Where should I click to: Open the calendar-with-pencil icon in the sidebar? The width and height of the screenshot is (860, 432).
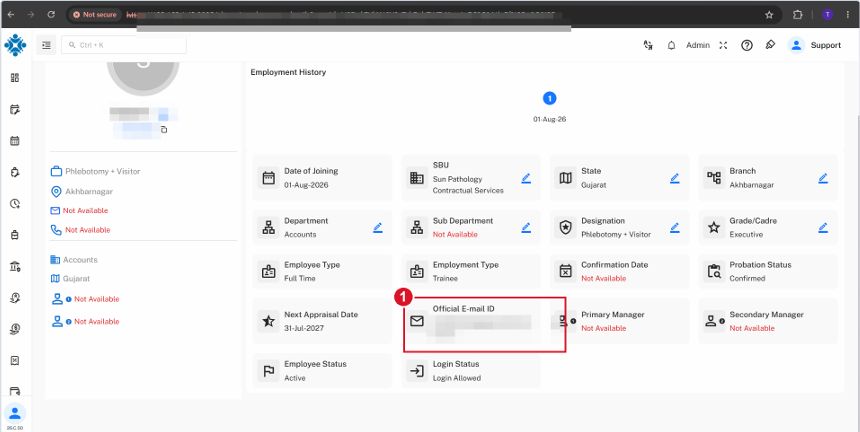[x=15, y=110]
